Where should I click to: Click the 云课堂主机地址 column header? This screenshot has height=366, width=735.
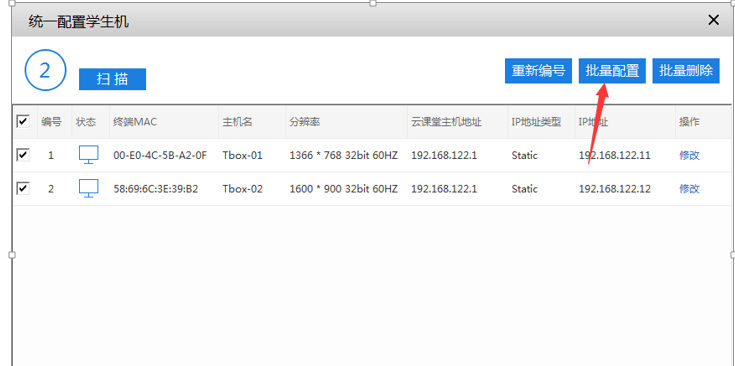tap(446, 122)
